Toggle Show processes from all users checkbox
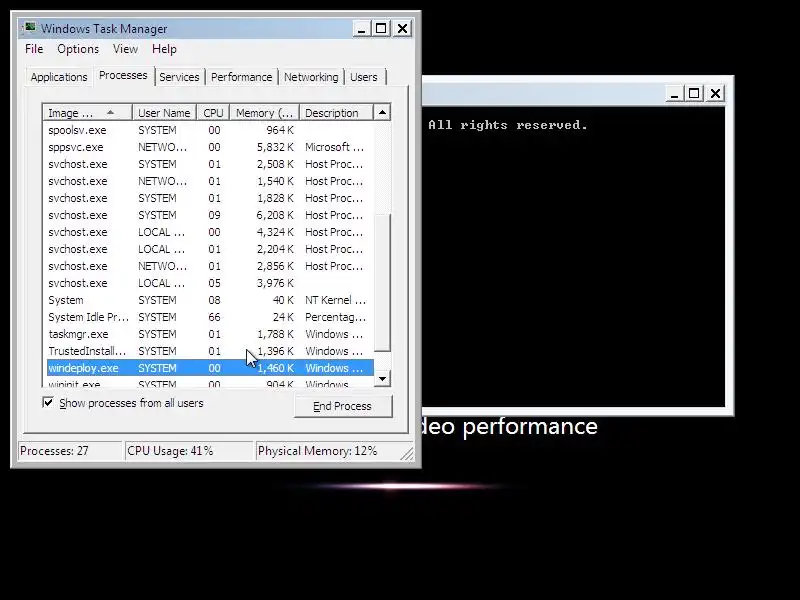 click(48, 403)
